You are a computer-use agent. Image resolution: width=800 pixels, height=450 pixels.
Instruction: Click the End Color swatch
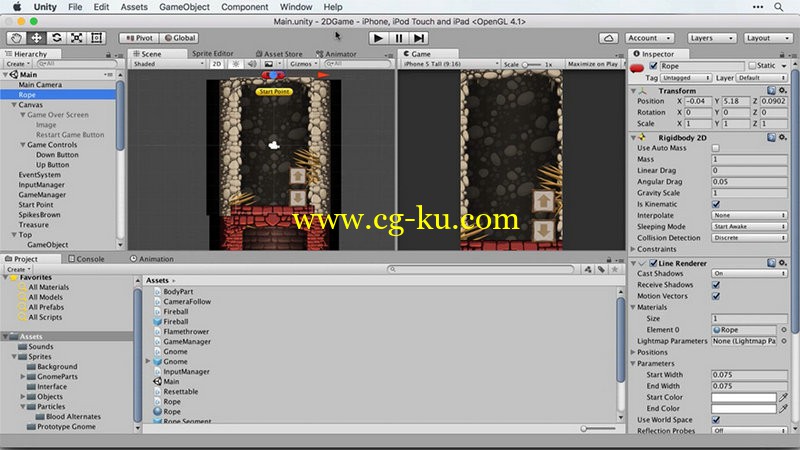[744, 408]
